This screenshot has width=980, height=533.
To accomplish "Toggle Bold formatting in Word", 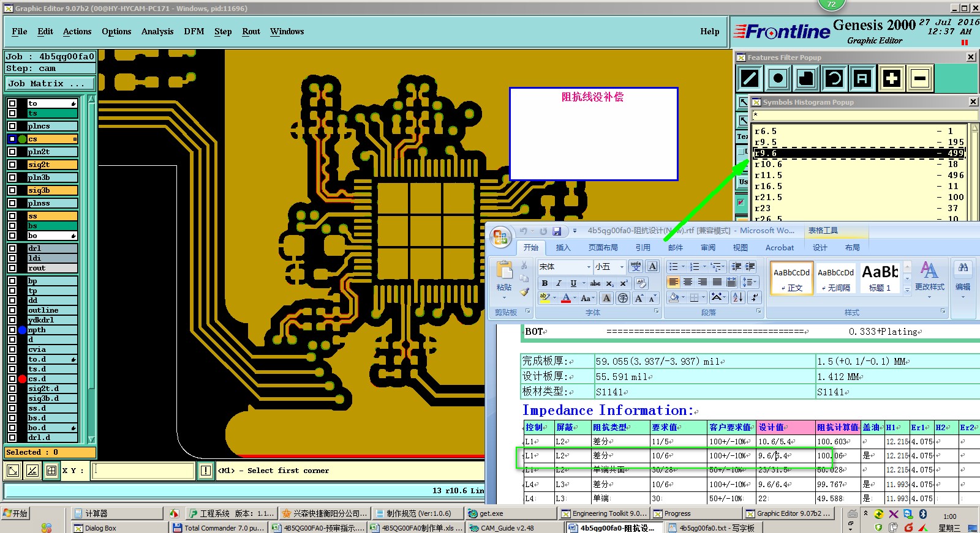I will tap(545, 283).
